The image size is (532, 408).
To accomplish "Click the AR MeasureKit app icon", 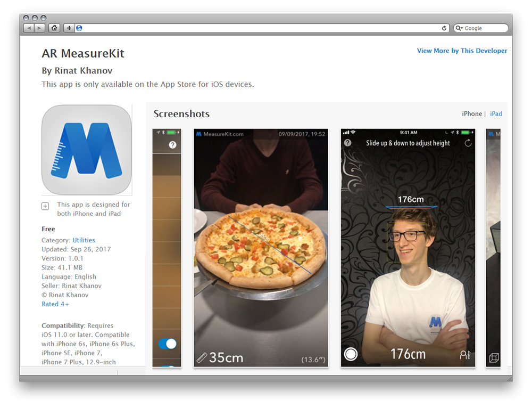I will coord(87,150).
